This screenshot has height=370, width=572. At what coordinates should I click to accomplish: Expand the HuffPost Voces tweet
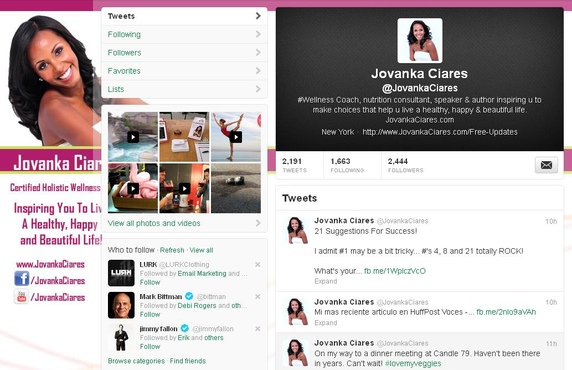click(x=326, y=323)
